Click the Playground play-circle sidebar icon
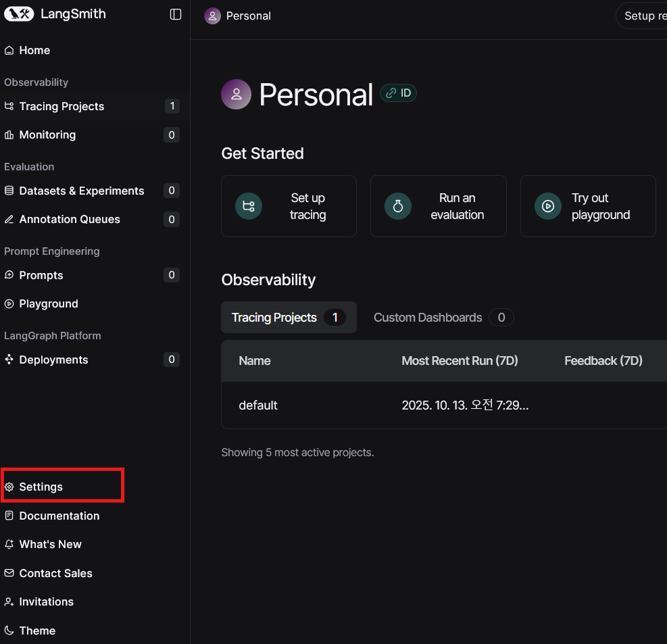Image resolution: width=667 pixels, height=644 pixels. click(9, 303)
